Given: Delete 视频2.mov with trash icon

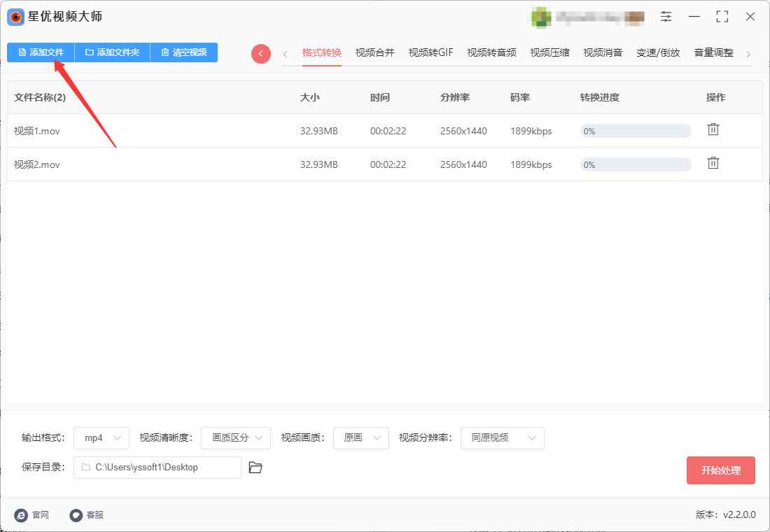Looking at the screenshot, I should (x=713, y=163).
